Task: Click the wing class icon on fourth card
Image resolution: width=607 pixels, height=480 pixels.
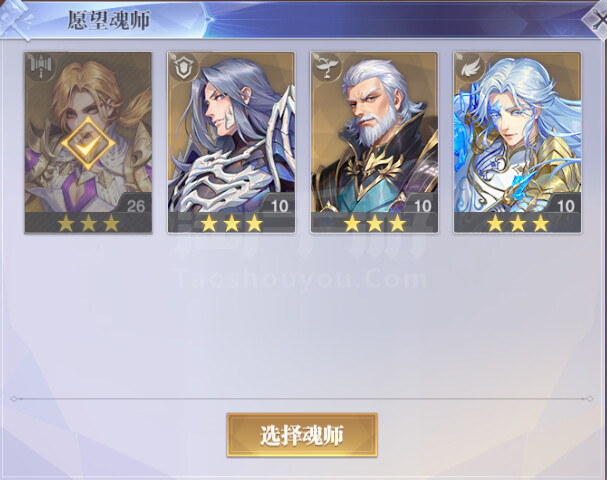Action: [470, 67]
